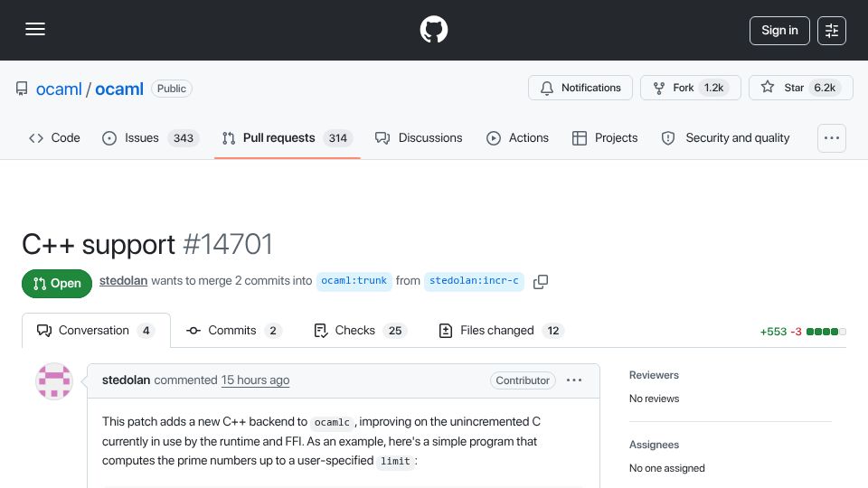Click the No reviews text
The image size is (868, 488).
tap(655, 399)
